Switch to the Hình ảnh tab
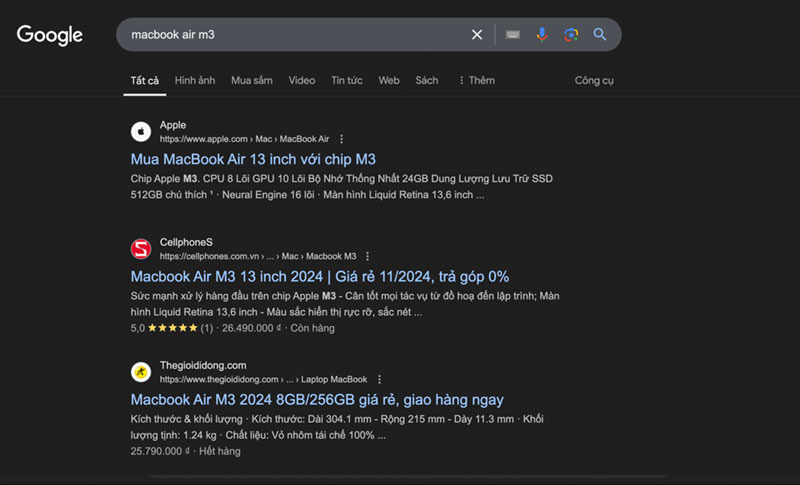The height and width of the screenshot is (485, 800). [194, 80]
